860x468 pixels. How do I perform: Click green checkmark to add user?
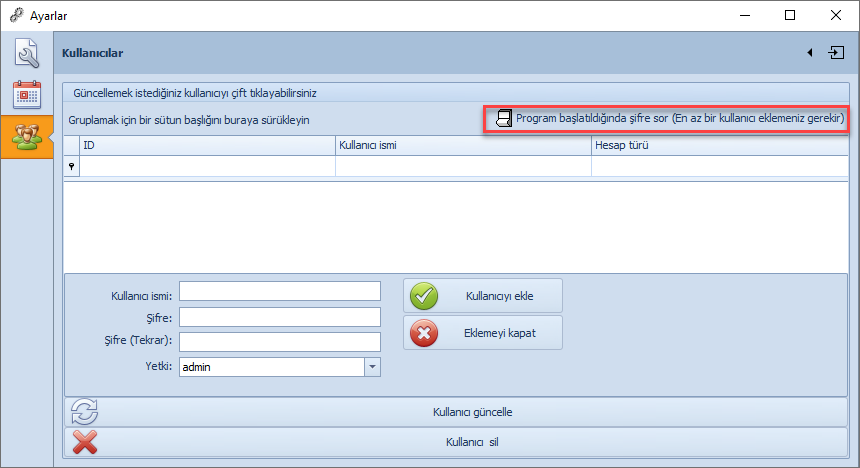click(425, 296)
